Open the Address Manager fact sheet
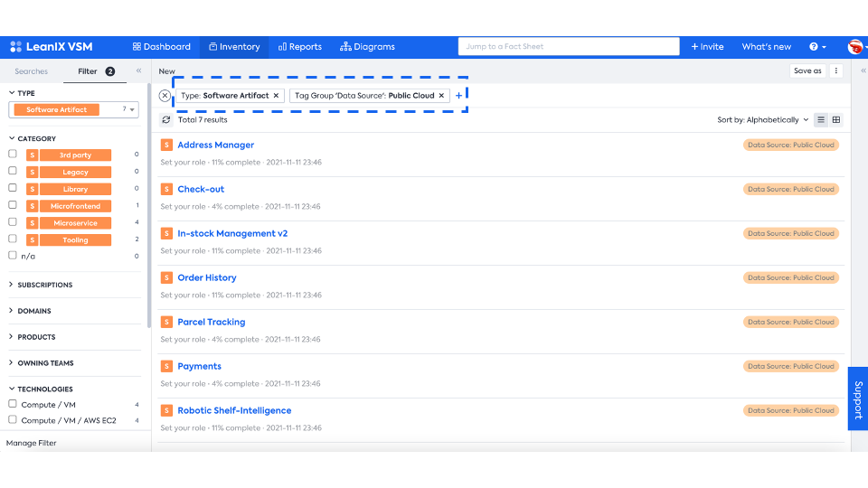 click(216, 145)
